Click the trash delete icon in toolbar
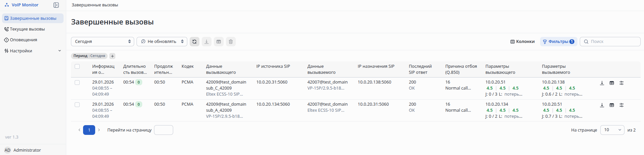644x155 pixels. coord(231,42)
